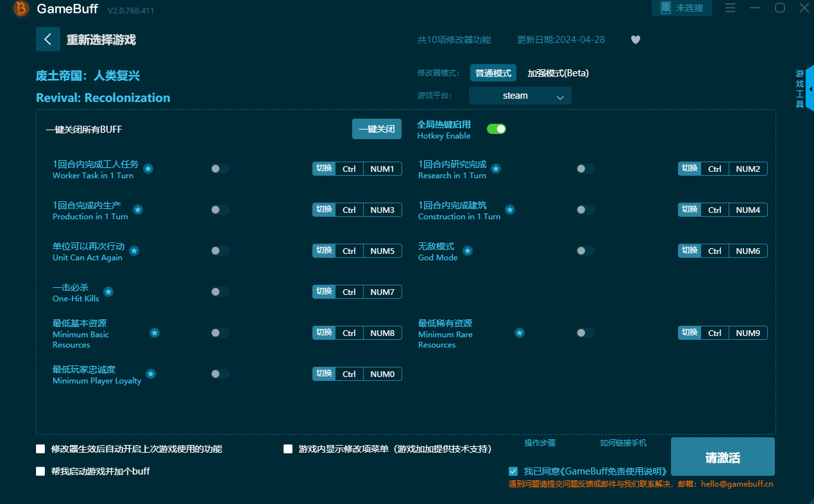Image resolution: width=814 pixels, height=504 pixels.
Task: Toggle Construction in 1 Turn switch
Action: click(x=586, y=210)
